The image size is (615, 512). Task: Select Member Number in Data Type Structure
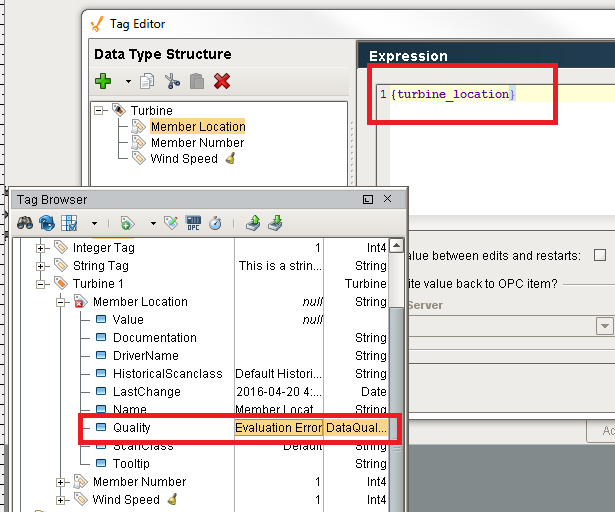click(197, 143)
